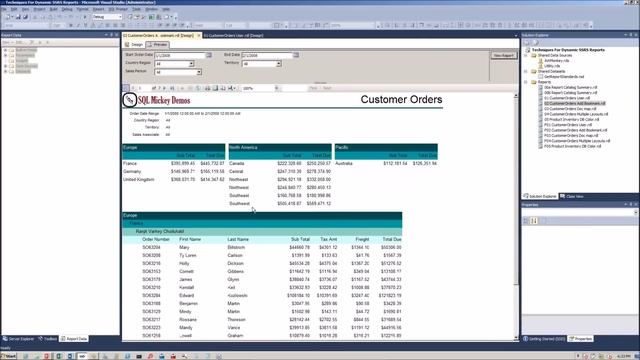The height and width of the screenshot is (360, 640).
Task: Click the View Report button
Action: click(504, 56)
